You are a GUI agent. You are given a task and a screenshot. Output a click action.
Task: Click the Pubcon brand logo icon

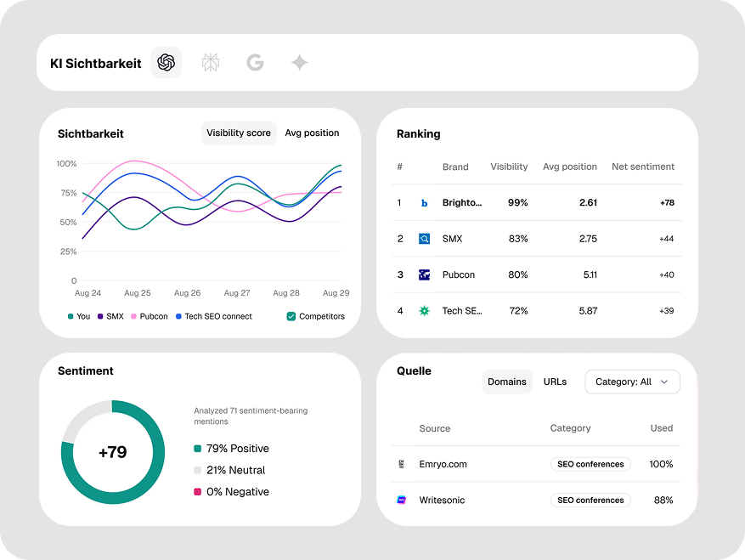(x=425, y=274)
